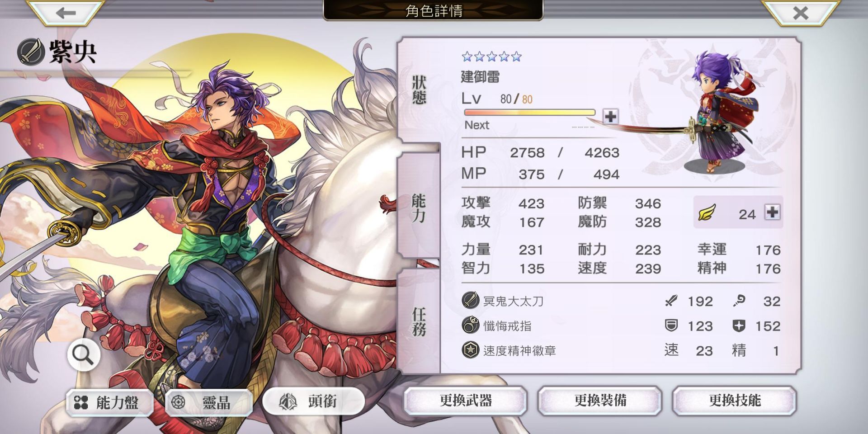Image resolution: width=868 pixels, height=434 pixels.
Task: Switch to the 能力 tab
Action: (418, 208)
